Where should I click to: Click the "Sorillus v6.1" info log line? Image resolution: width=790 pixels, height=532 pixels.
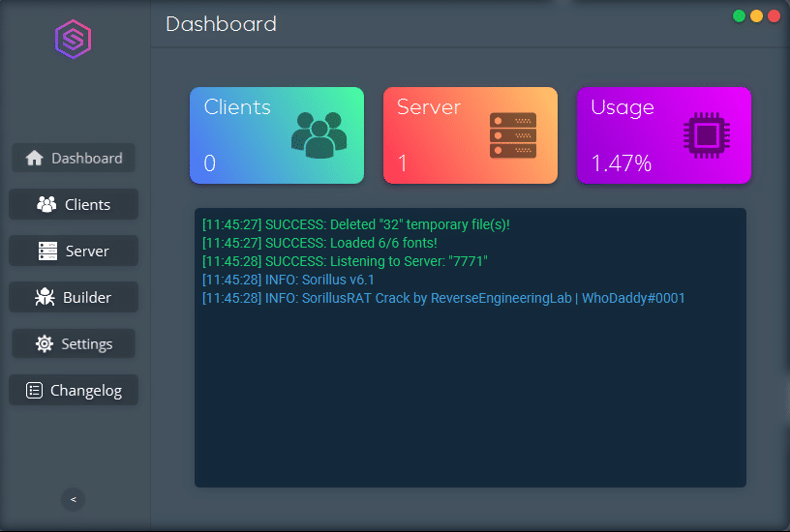[289, 280]
